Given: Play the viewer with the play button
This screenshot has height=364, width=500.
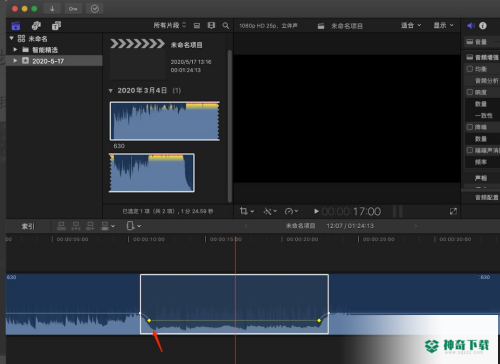Looking at the screenshot, I should coord(316,211).
